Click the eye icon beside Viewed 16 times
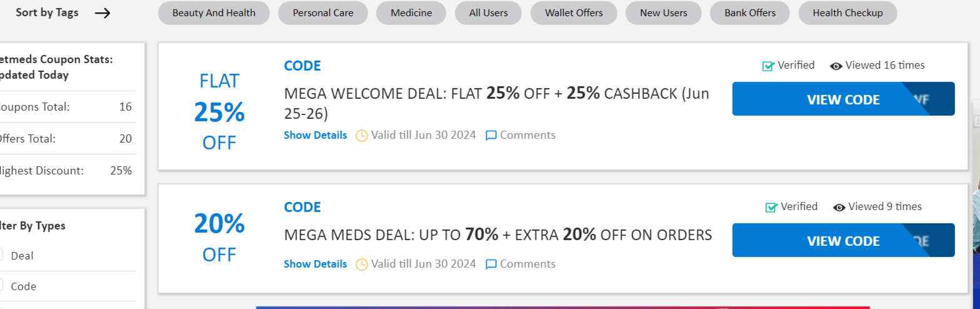Screen dimensions: 980x309 click(836, 66)
